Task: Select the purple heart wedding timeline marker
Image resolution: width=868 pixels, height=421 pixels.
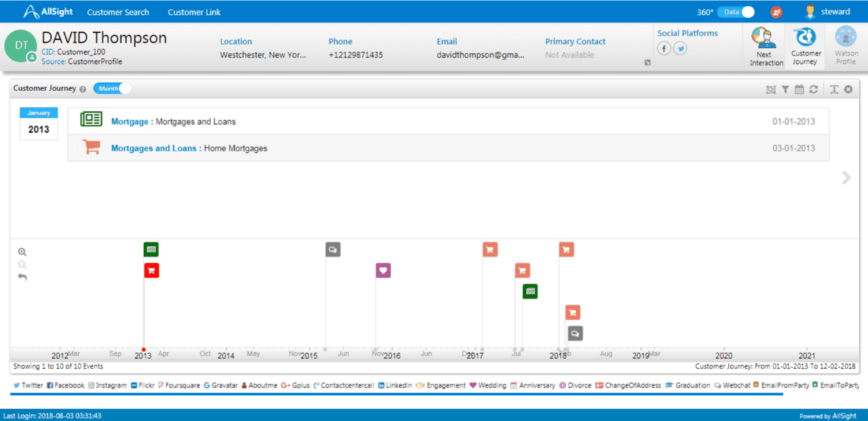Action: [383, 270]
